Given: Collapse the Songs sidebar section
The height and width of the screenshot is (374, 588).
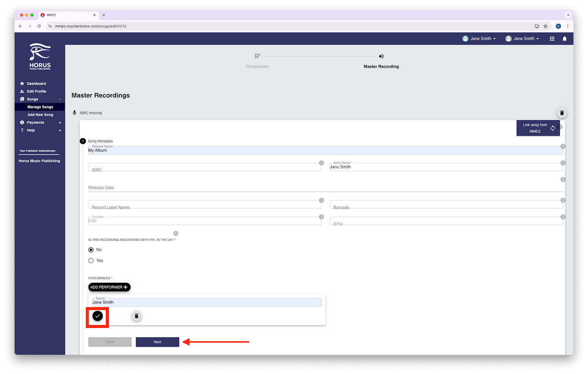Looking at the screenshot, I should 60,99.
